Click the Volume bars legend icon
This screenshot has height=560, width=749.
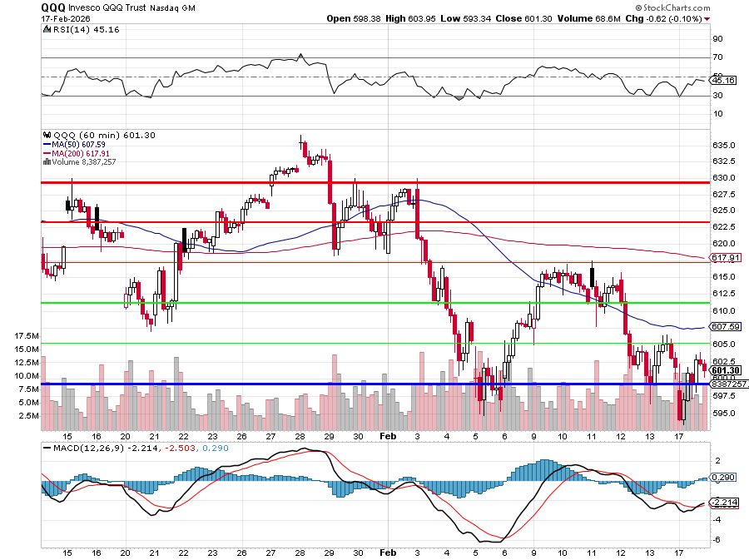46,161
